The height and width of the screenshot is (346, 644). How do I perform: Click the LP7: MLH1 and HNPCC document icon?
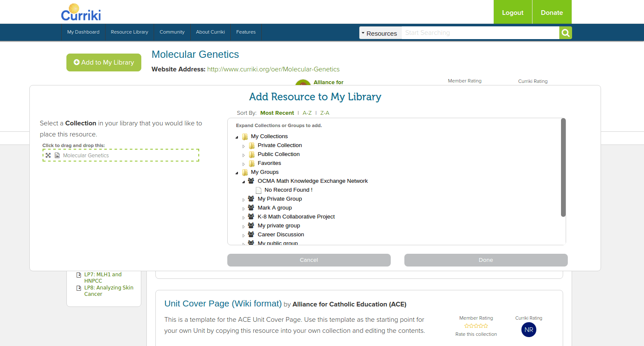click(79, 275)
